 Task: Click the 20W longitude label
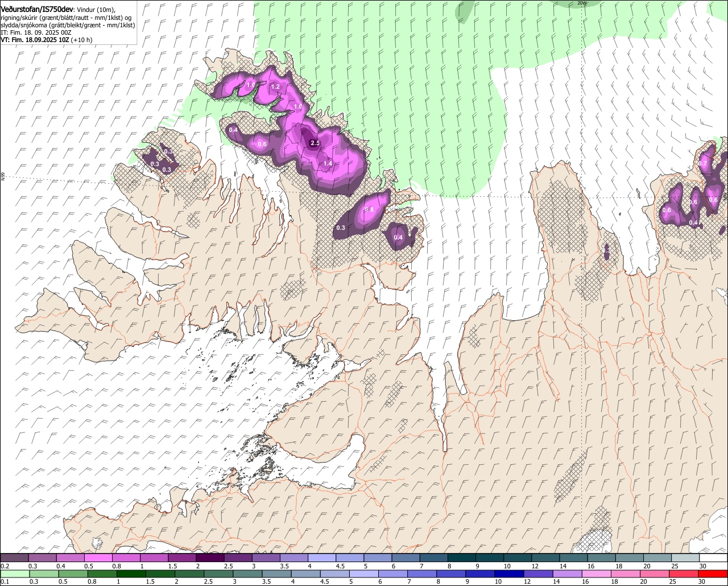[581, 3]
